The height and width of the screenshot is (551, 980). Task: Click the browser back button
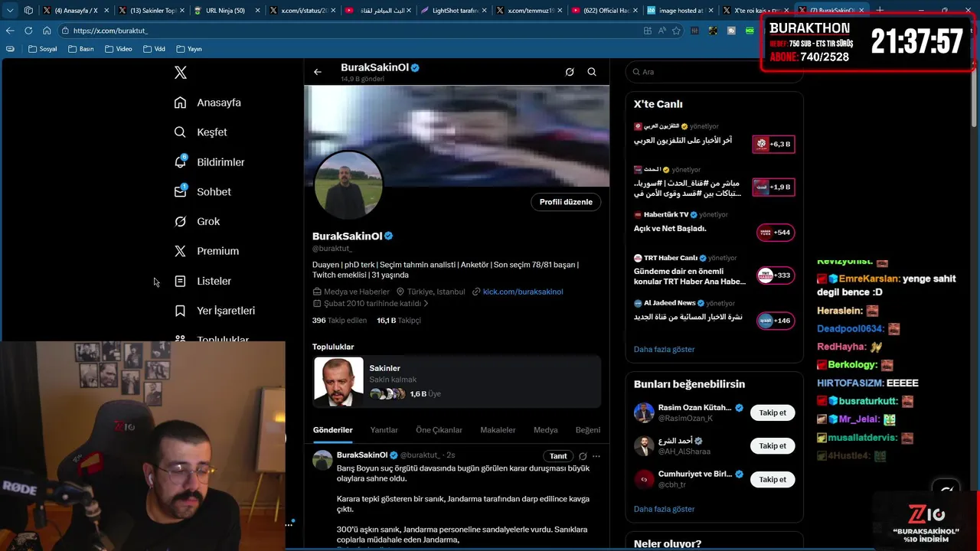(10, 31)
